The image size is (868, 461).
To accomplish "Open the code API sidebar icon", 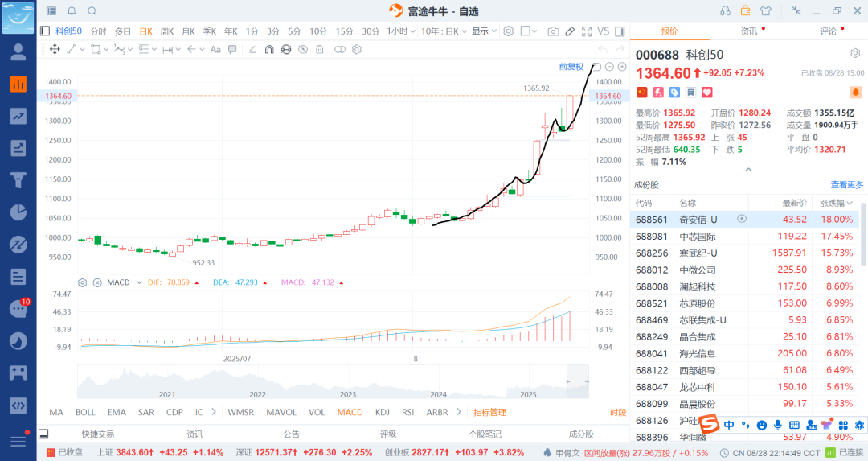I will 18,405.
